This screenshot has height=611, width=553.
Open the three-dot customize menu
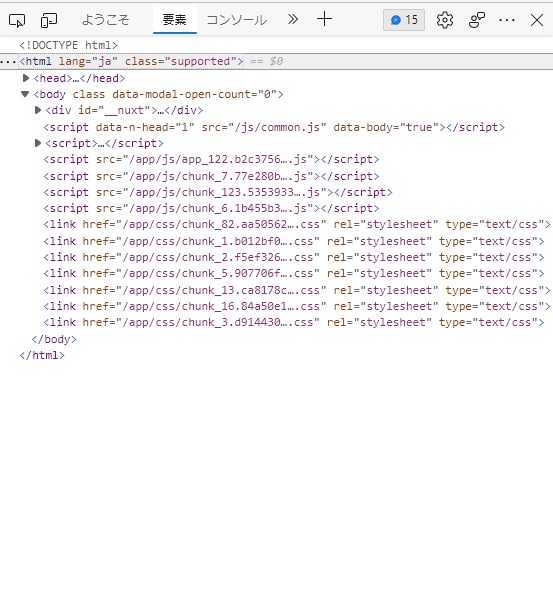click(507, 20)
